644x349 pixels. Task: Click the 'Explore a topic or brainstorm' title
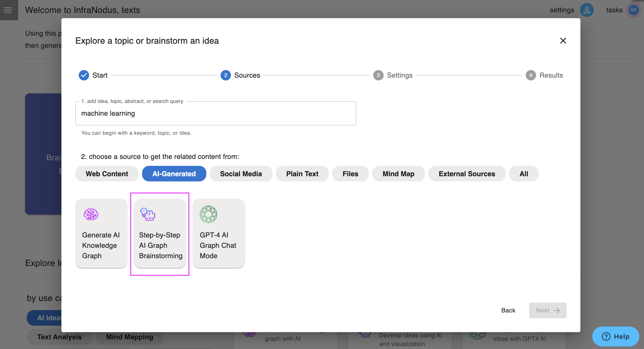click(x=147, y=40)
